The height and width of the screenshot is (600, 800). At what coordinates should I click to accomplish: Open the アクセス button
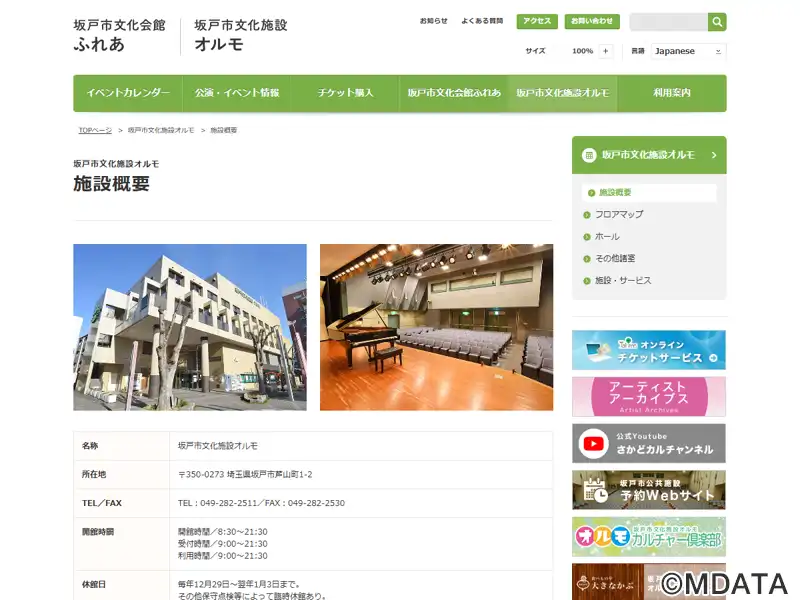click(x=537, y=21)
